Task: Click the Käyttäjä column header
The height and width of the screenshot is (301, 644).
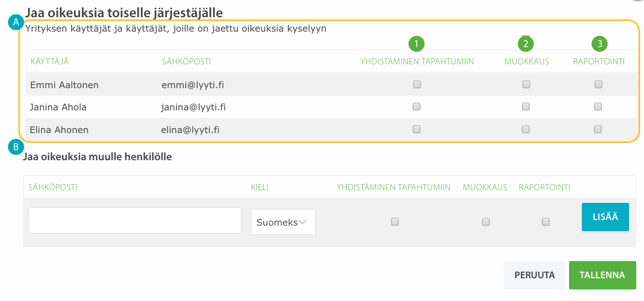Action: coord(50,62)
